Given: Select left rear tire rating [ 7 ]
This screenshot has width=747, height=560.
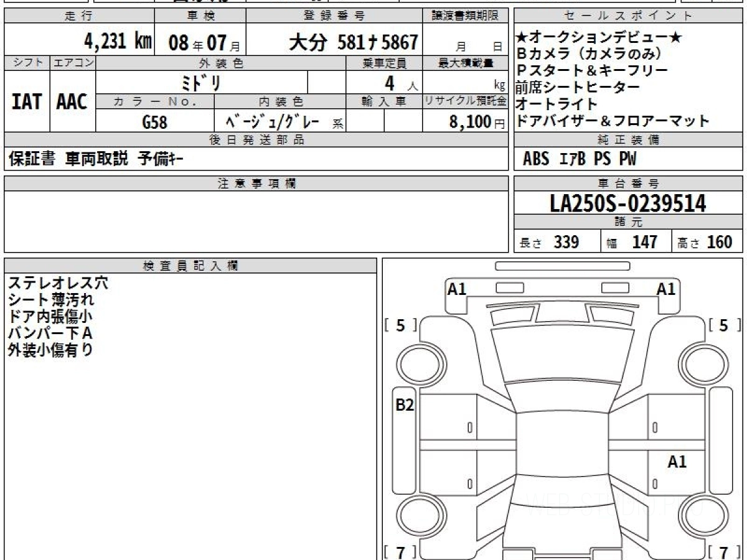Looking at the screenshot, I should pos(402,551).
